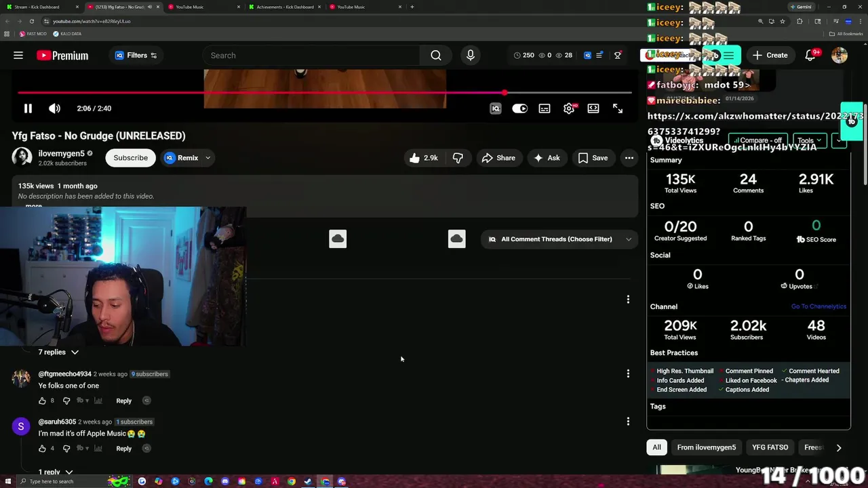Screen dimensions: 868x488
Task: Open options menu for @saruh6305 comment
Action: (628, 422)
